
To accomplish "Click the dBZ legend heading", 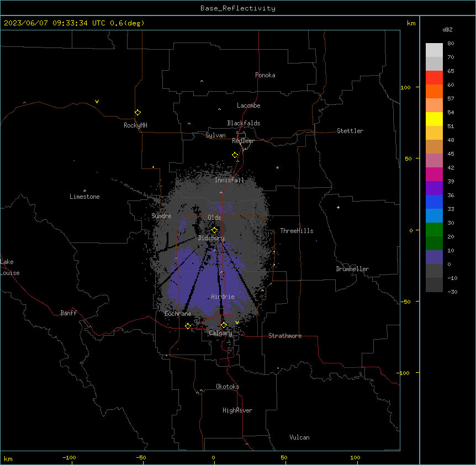I will pos(447,29).
